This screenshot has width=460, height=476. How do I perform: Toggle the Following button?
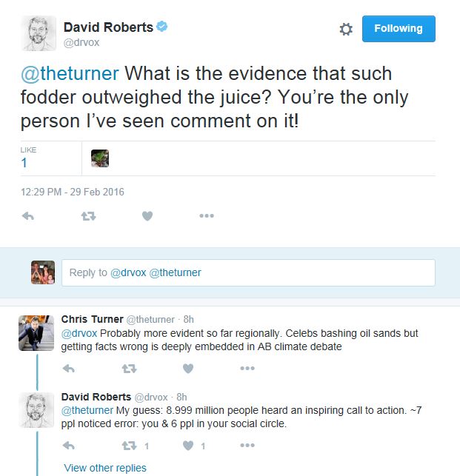point(398,29)
